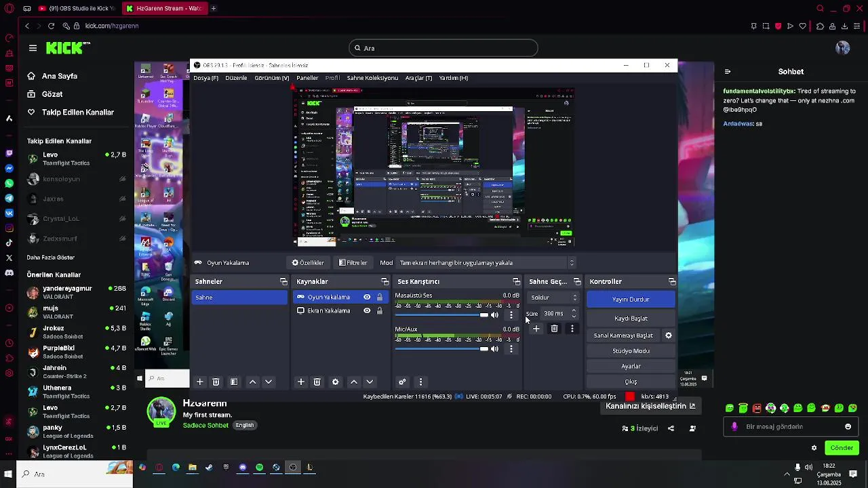Screen dimensions: 868x488
Task: Pop out the Ses Karıştırıcı dock panel
Action: (516, 281)
